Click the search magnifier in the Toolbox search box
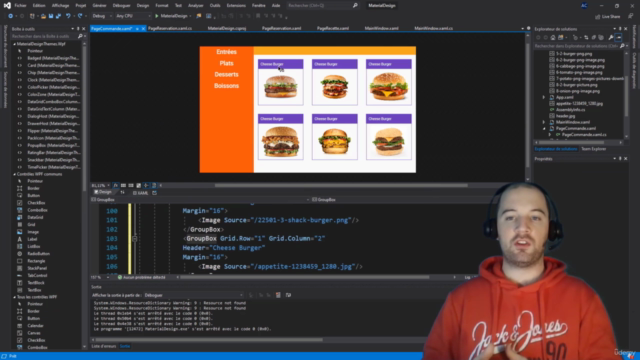Screen dimensions: 640x360 (x=80, y=36)
